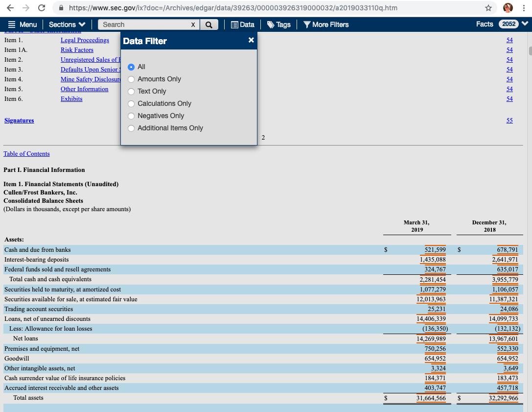This screenshot has width=532, height=412.
Task: Select the Text Only radio option
Action: pyautogui.click(x=131, y=92)
